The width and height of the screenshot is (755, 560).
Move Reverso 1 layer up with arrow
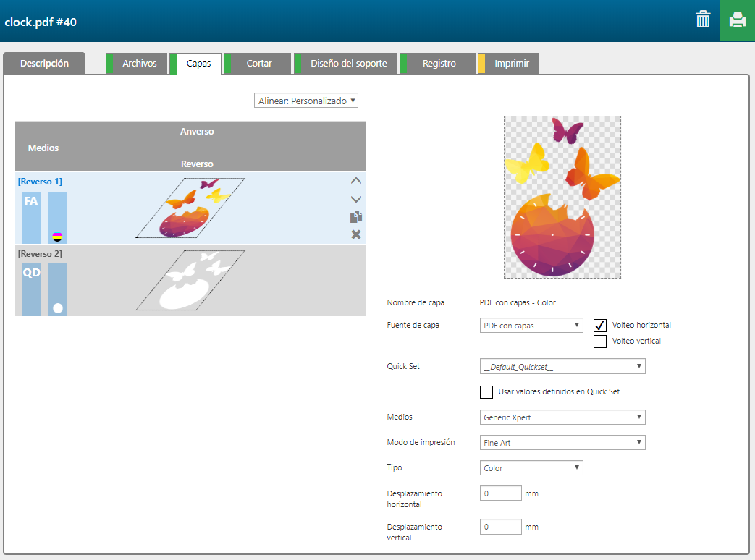point(355,181)
